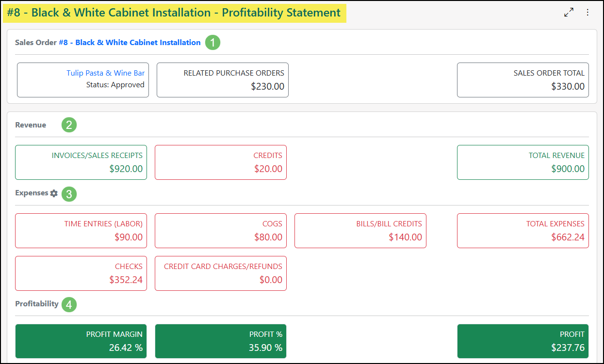Click the 35.90 % profit percent value
Viewport: 604px width, 364px height.
[265, 348]
